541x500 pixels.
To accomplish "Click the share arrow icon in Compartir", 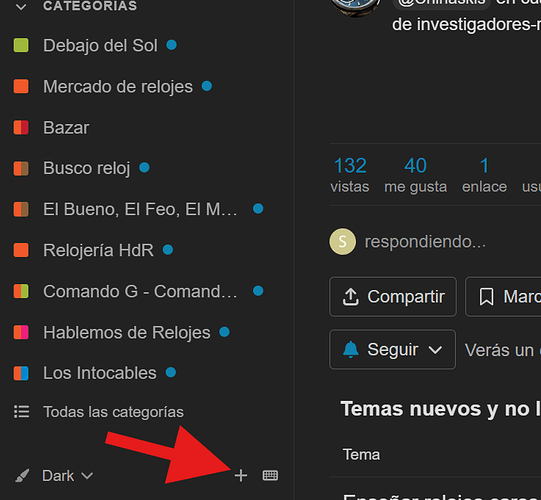I will coord(351,297).
